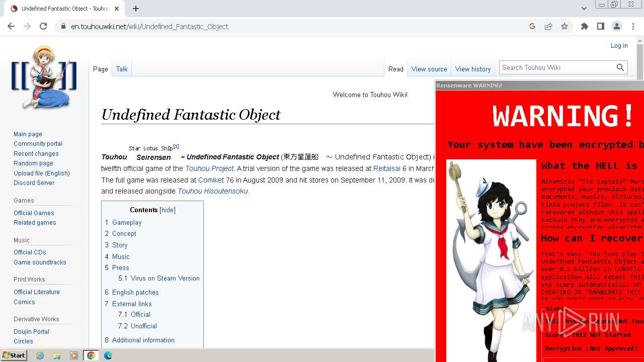
Task: Open the Chrome extensions puzzle icon
Action: click(x=585, y=26)
